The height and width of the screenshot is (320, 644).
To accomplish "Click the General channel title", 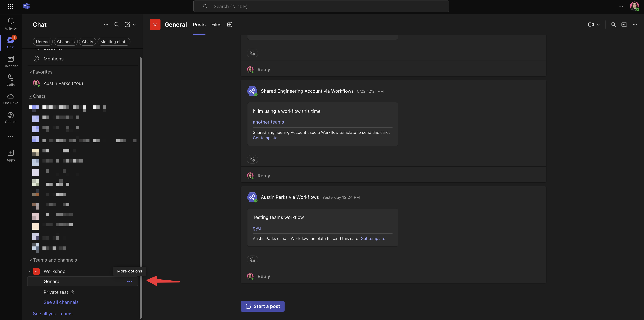I will pos(175,25).
